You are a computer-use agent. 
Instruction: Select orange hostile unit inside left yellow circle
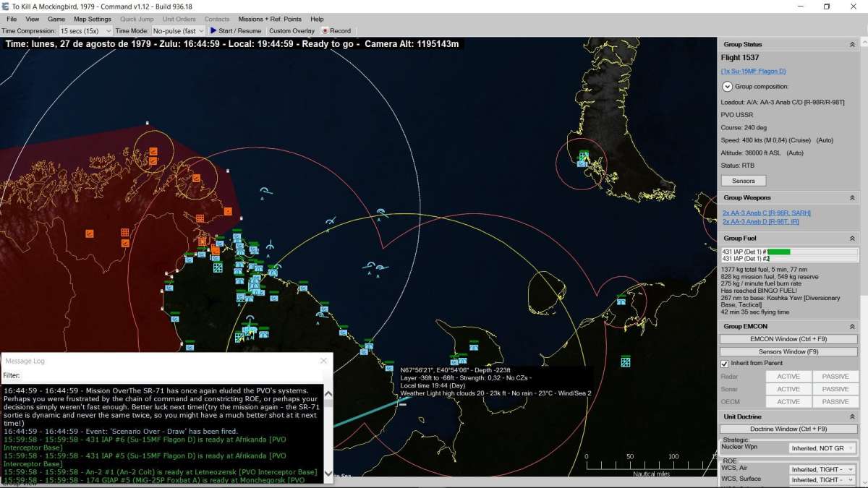click(x=153, y=151)
